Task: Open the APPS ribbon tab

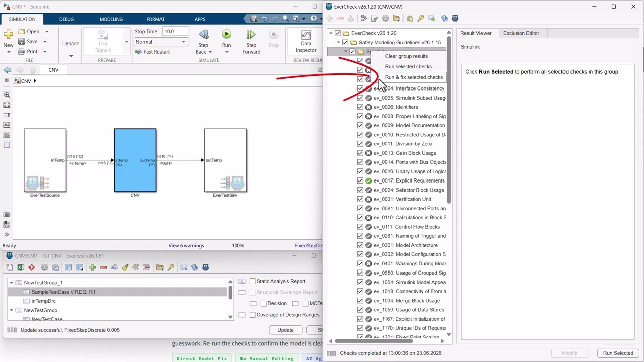Action: tap(200, 19)
